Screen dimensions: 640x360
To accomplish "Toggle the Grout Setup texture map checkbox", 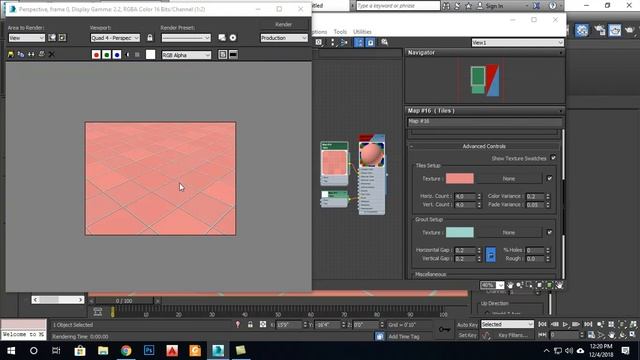I will (x=549, y=232).
